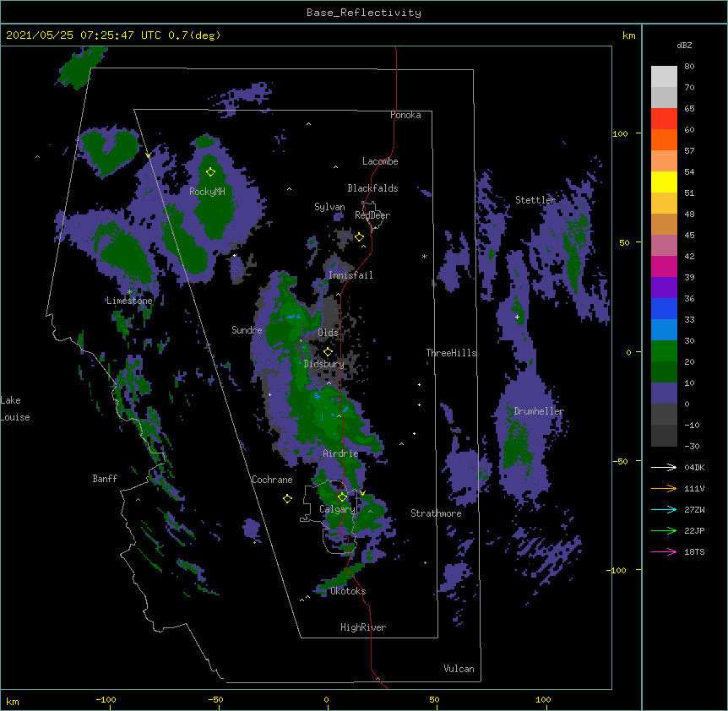Click the orange 111V arrow in legend
This screenshot has height=711, width=728.
[664, 488]
